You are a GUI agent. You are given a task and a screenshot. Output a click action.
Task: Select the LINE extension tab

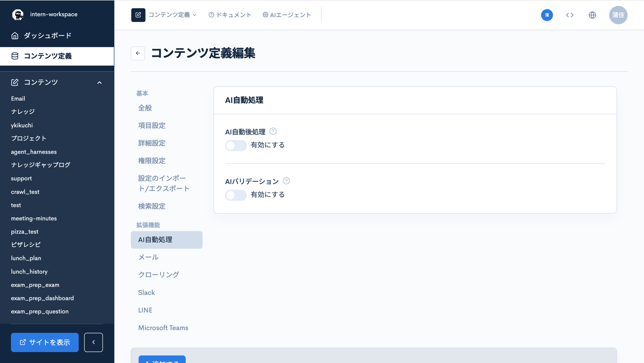(166, 310)
